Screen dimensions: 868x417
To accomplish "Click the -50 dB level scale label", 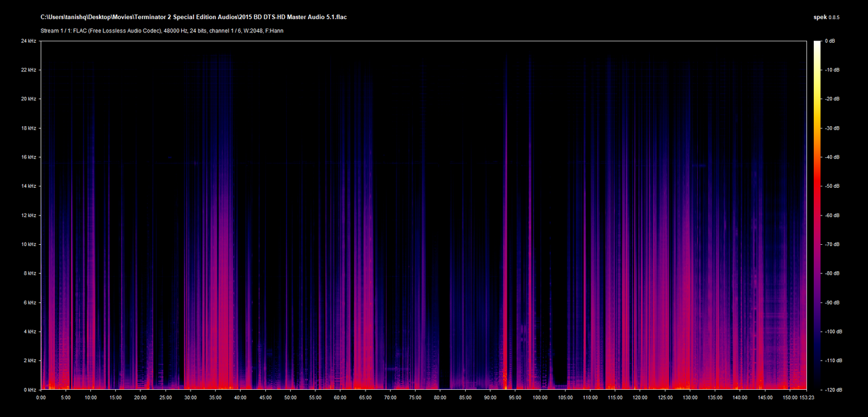I will tap(831, 186).
